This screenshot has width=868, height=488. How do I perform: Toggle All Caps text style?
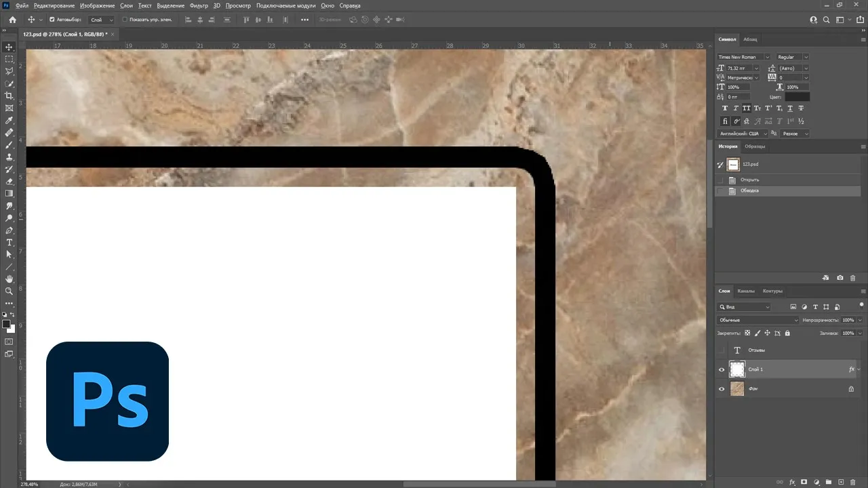click(747, 108)
